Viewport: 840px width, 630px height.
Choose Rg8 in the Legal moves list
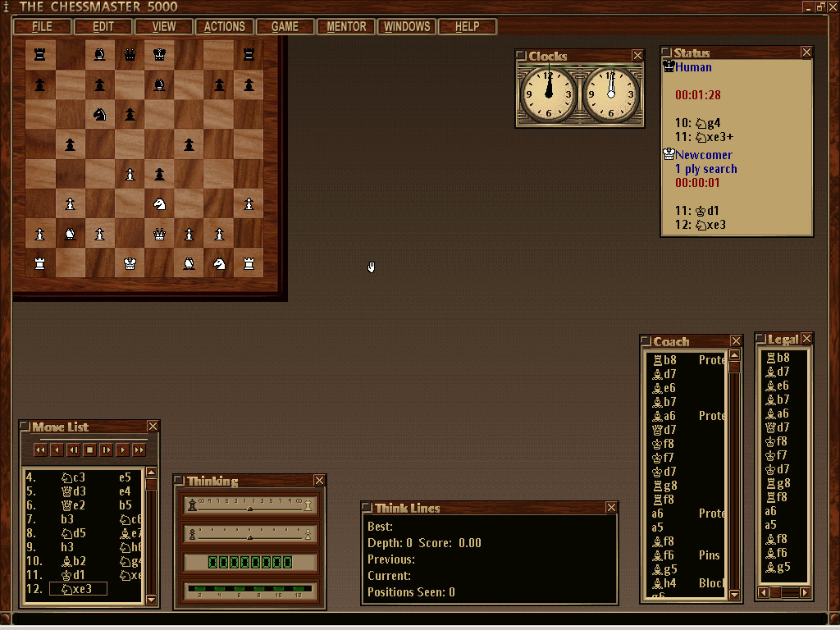coord(778,483)
